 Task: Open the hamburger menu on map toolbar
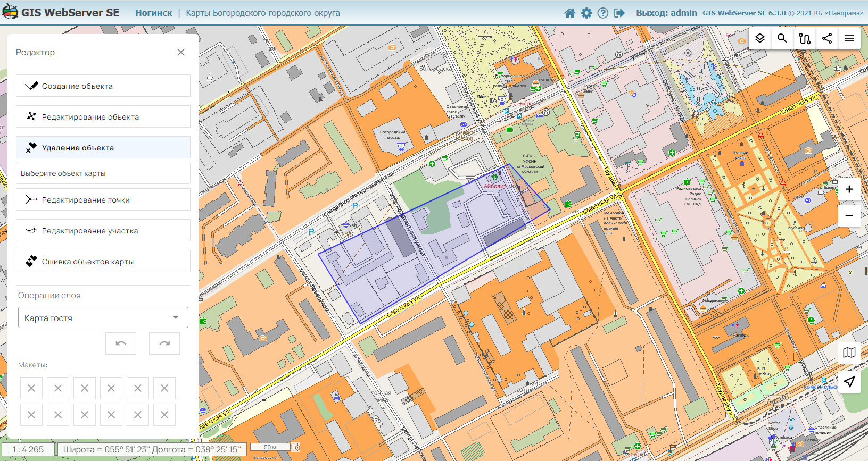pos(849,38)
